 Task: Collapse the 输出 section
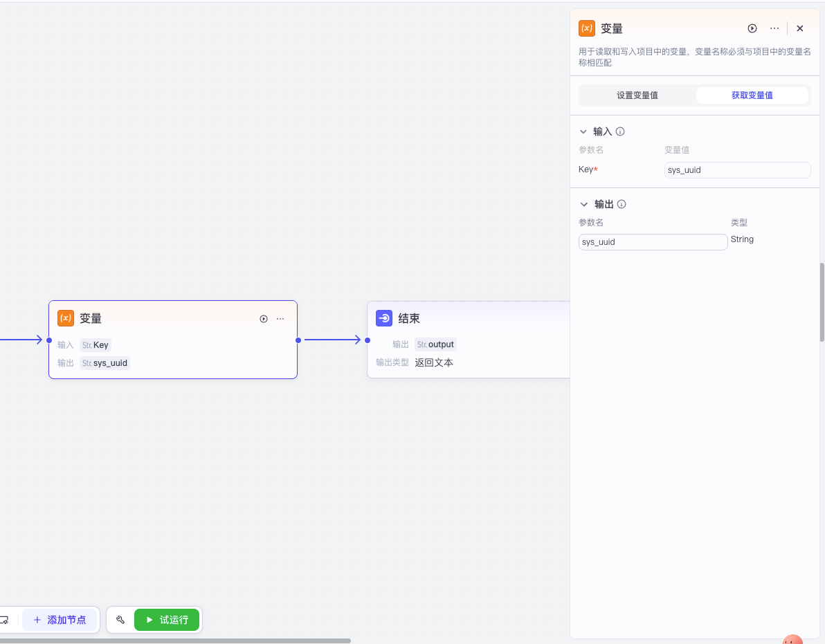[583, 204]
